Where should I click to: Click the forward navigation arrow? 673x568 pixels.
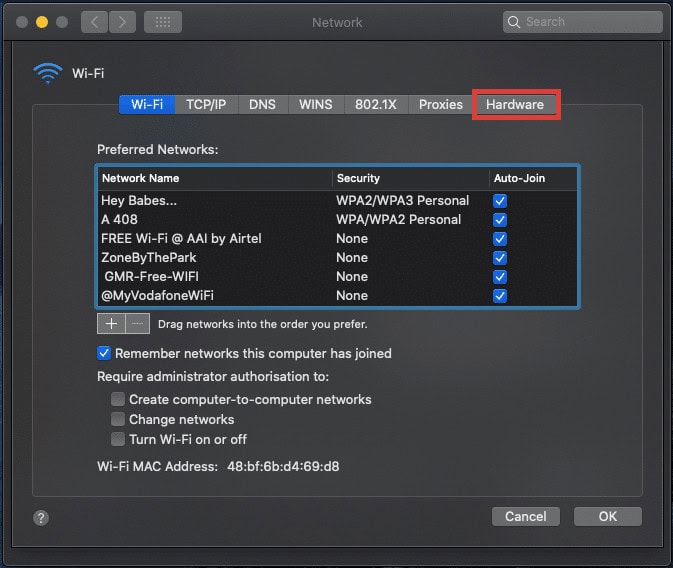click(x=122, y=22)
